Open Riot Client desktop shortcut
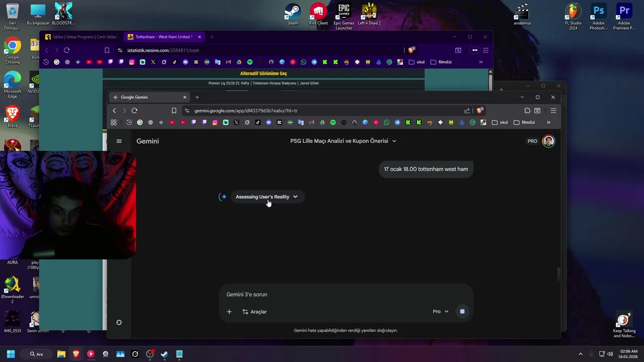 coord(318,14)
